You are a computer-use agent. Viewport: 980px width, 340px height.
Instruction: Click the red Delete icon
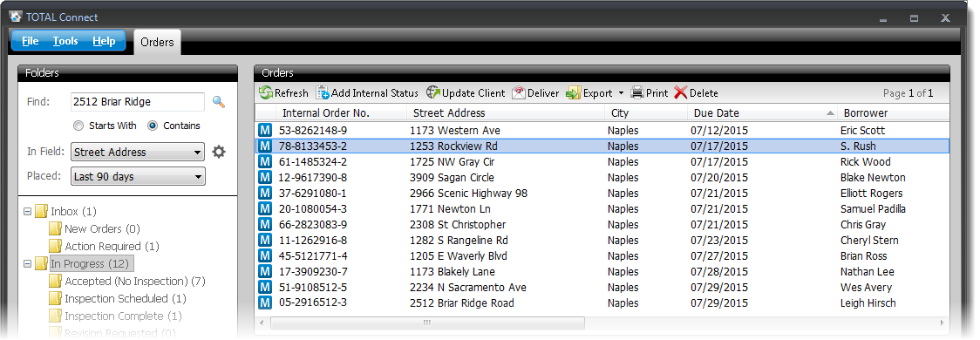(x=681, y=93)
